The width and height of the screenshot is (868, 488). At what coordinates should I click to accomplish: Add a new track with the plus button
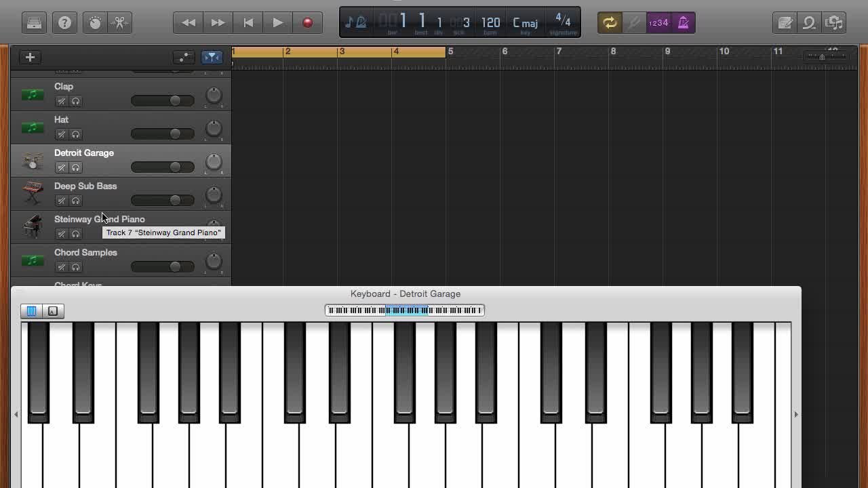point(30,57)
